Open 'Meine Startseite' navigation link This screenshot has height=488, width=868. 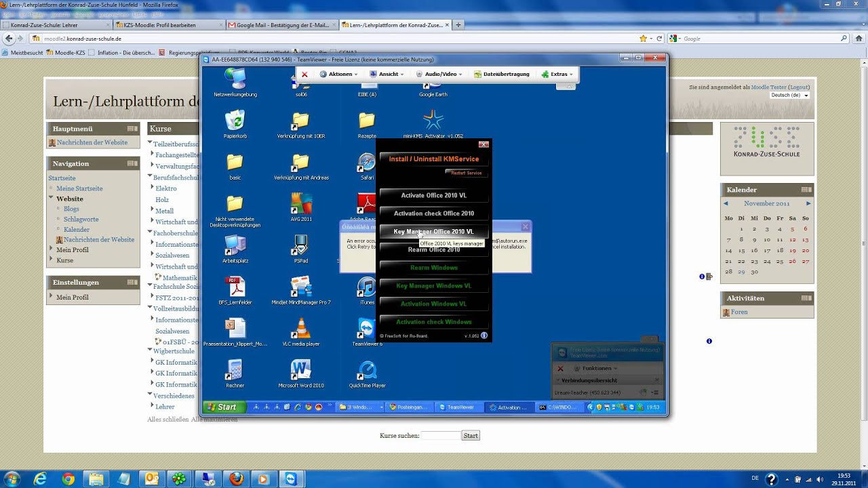(79, 188)
